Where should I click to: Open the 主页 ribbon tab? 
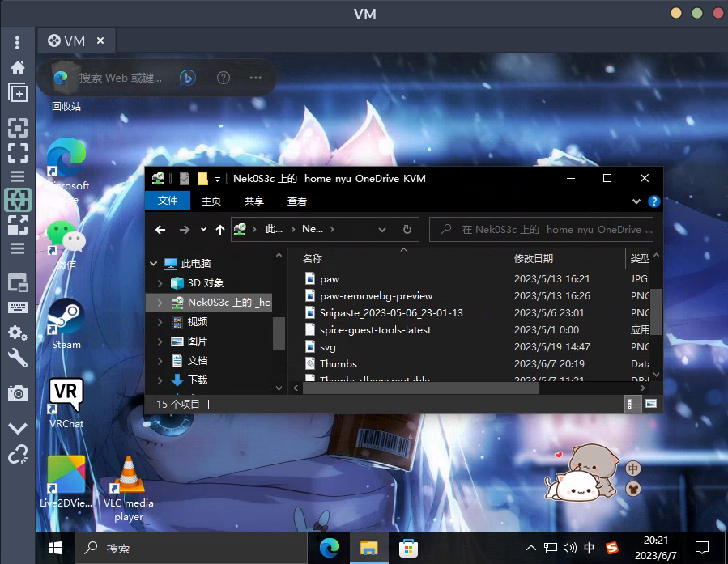click(211, 201)
